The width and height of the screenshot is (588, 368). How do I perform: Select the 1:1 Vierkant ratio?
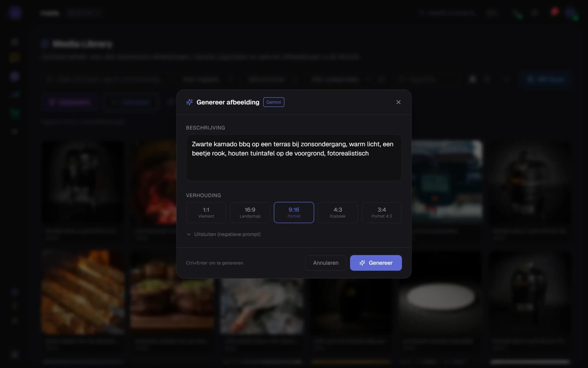pyautogui.click(x=206, y=213)
